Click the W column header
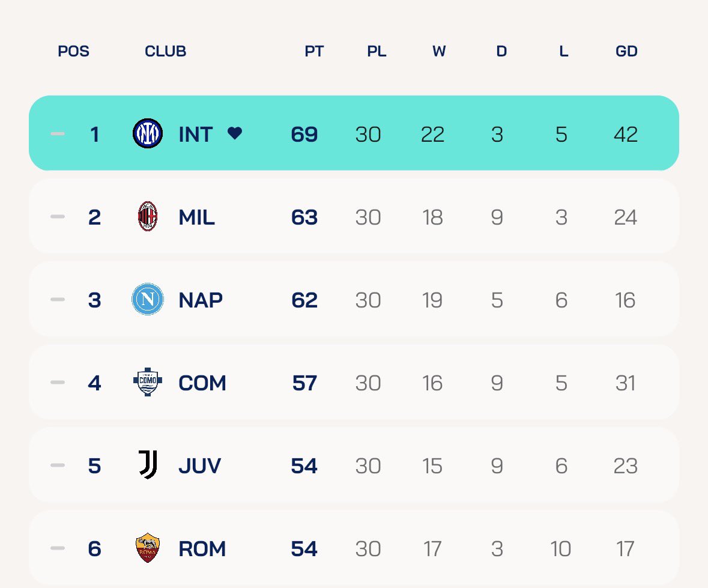The image size is (708, 588). (439, 51)
